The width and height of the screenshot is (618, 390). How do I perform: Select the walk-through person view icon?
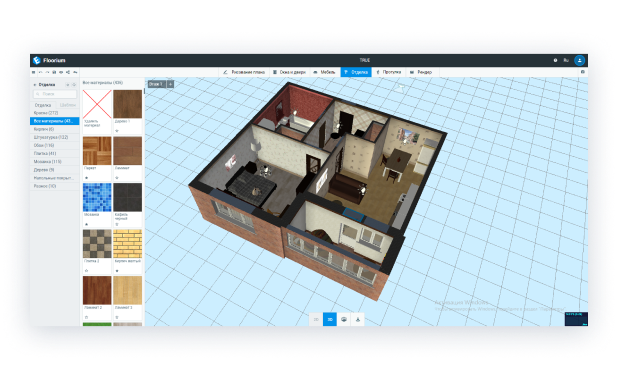point(358,319)
